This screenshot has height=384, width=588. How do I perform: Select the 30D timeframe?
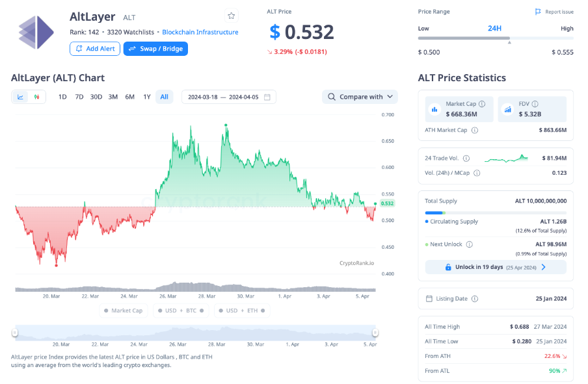pyautogui.click(x=96, y=97)
